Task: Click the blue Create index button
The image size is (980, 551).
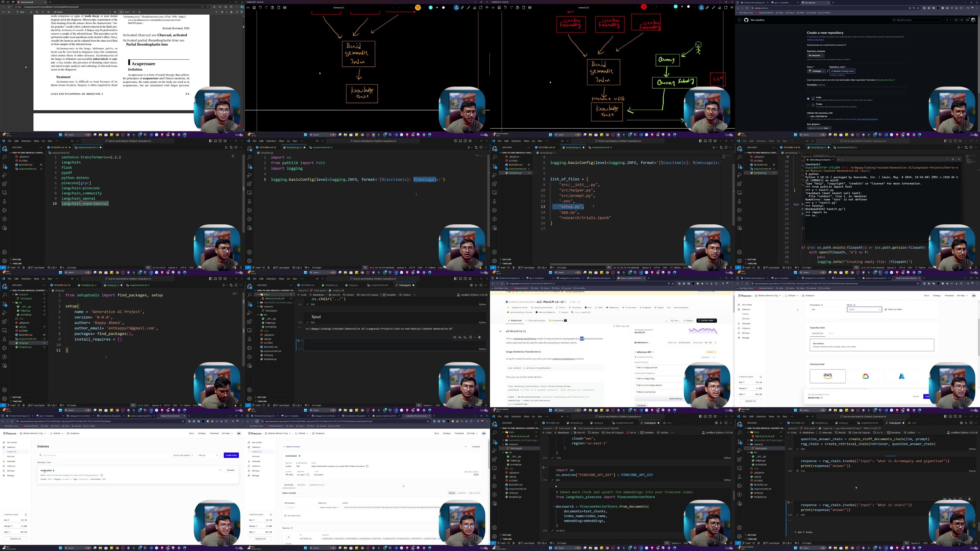Action: [232, 455]
